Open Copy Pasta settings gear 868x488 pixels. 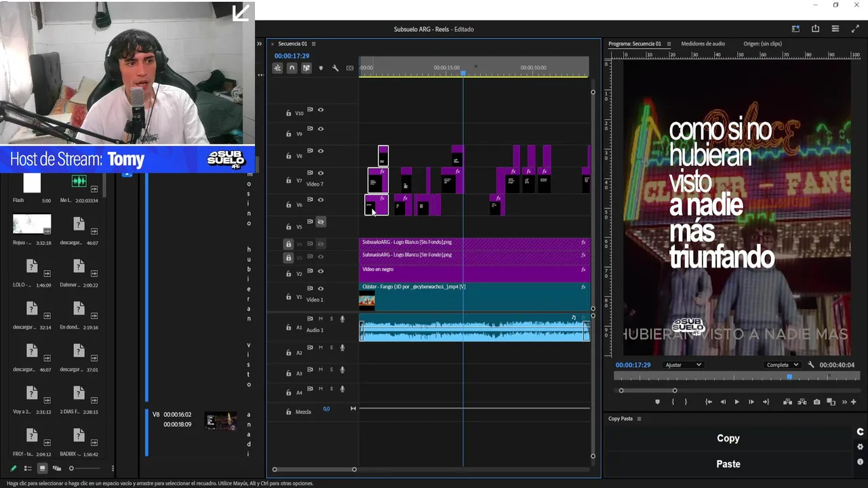[x=861, y=447]
